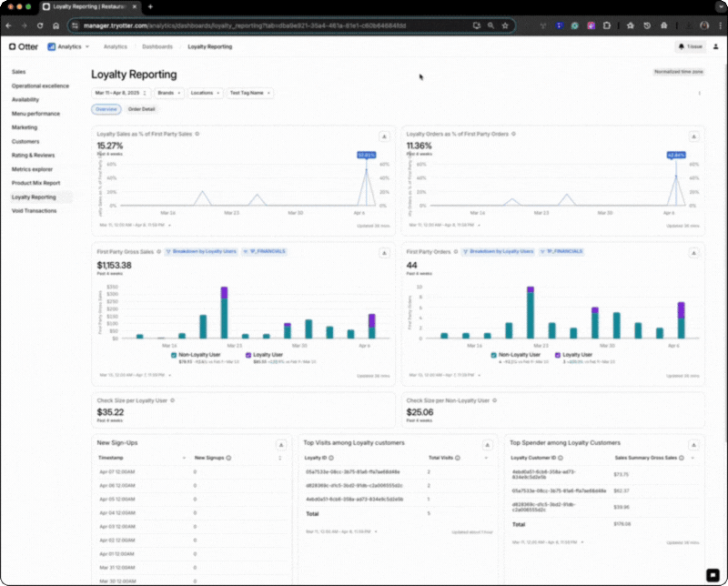728x586 pixels.
Task: Open the user profile icon
Action: [713, 45]
